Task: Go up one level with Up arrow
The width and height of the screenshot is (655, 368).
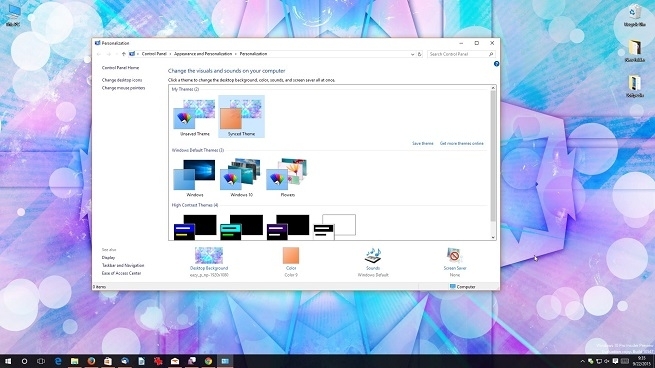Action: pos(124,54)
